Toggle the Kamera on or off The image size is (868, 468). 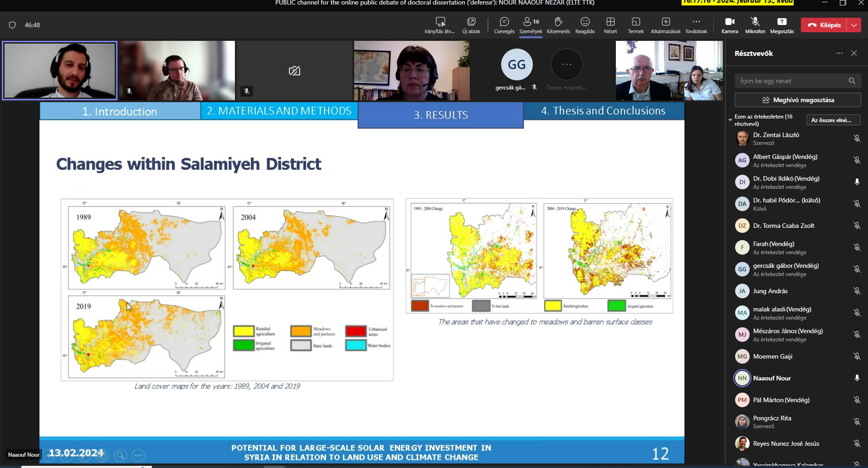[x=730, y=25]
